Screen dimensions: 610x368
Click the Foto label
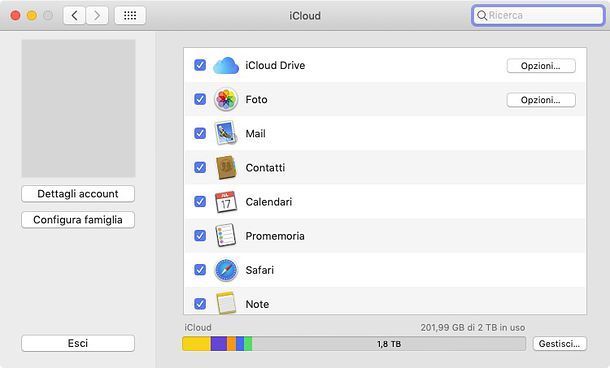256,100
